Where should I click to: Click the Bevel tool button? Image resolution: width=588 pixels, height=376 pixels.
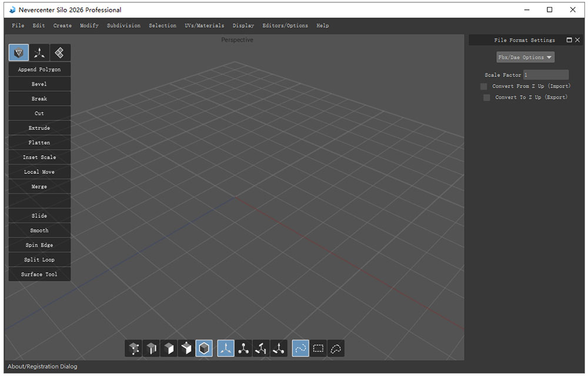pyautogui.click(x=39, y=84)
